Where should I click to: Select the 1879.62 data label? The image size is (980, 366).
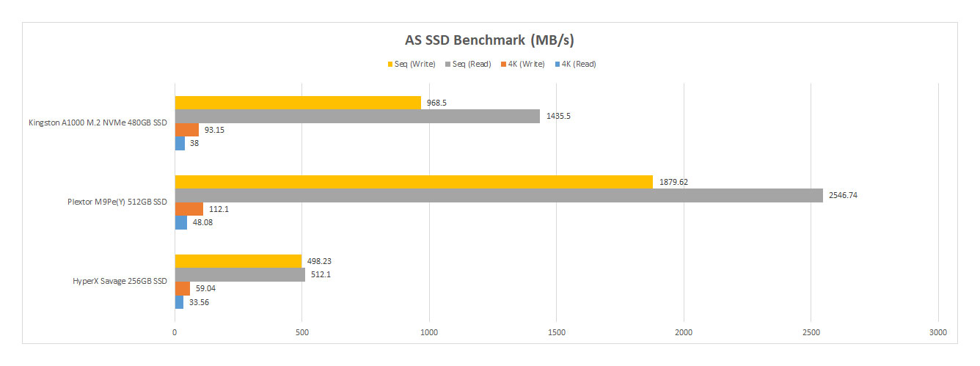673,182
